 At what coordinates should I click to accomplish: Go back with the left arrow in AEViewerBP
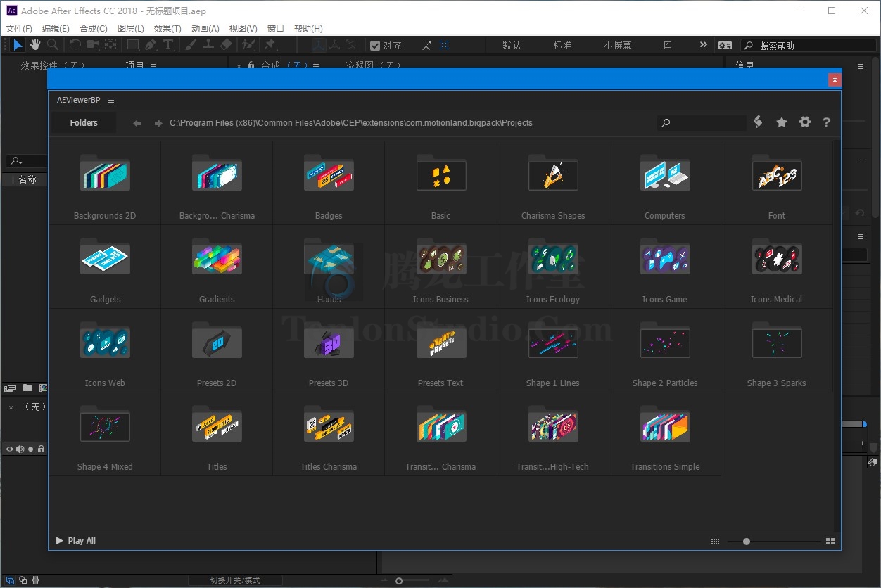(x=137, y=123)
